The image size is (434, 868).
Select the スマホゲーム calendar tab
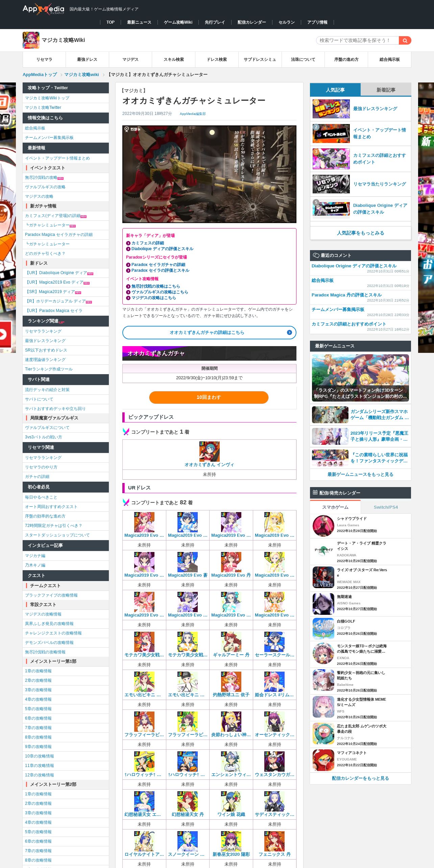pyautogui.click(x=335, y=507)
